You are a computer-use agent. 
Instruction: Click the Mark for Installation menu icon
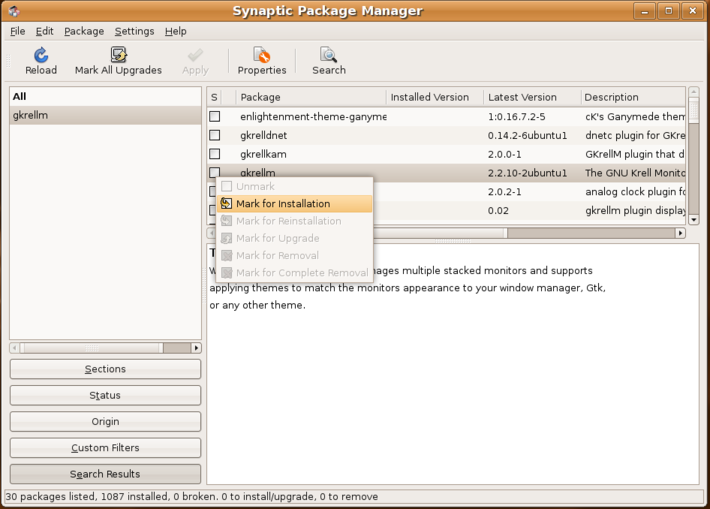[226, 204]
